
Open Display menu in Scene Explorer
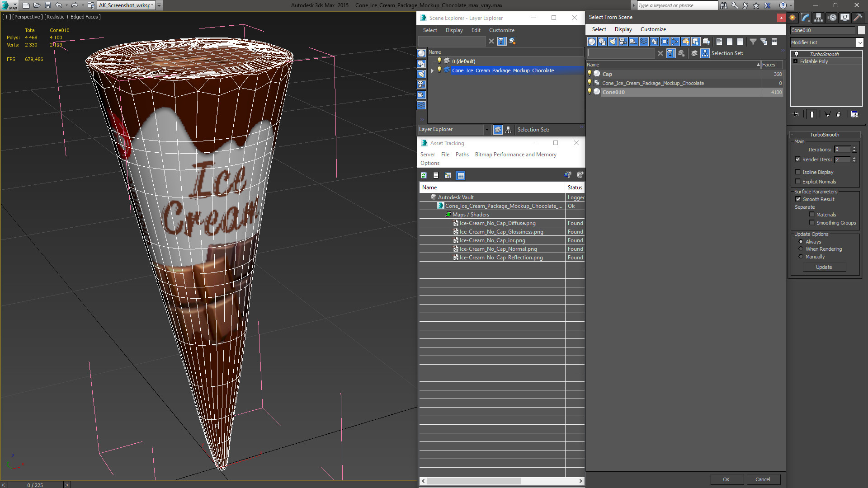click(x=454, y=30)
